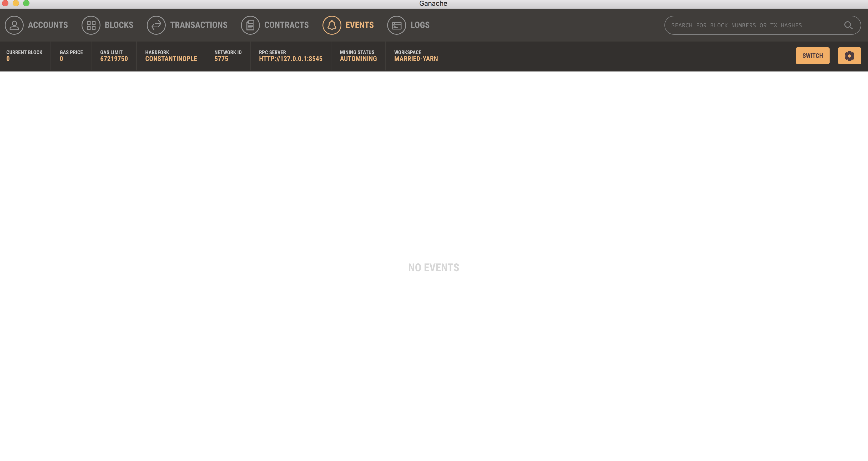Click the Transactions arrows icon
The height and width of the screenshot is (461, 868).
(x=156, y=25)
